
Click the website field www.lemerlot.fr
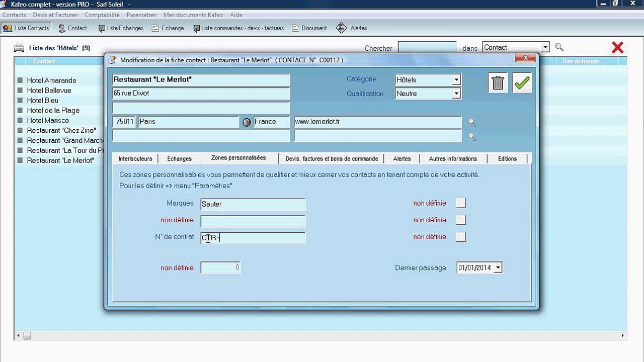click(377, 122)
